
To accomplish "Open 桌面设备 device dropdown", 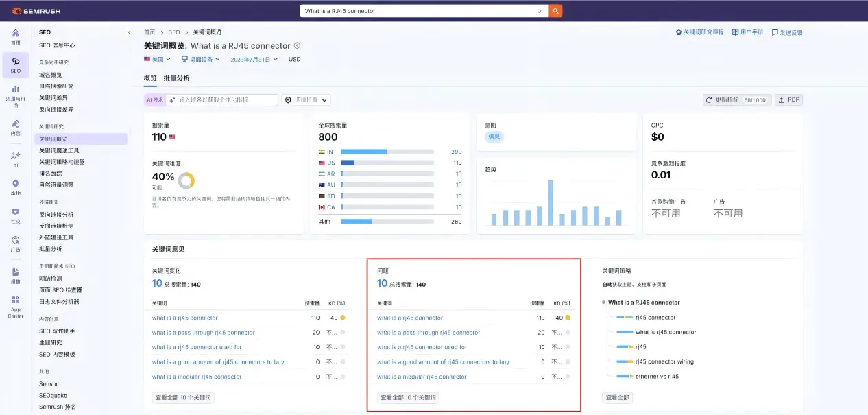I will pyautogui.click(x=200, y=59).
